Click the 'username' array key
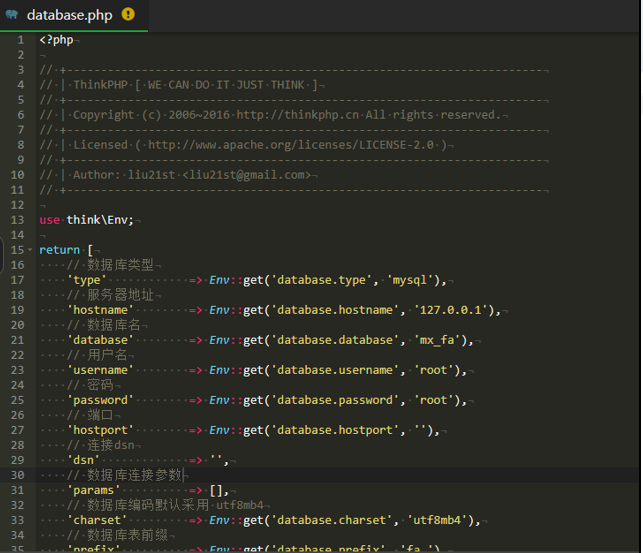Screen dimensions: 643x553 coord(99,370)
